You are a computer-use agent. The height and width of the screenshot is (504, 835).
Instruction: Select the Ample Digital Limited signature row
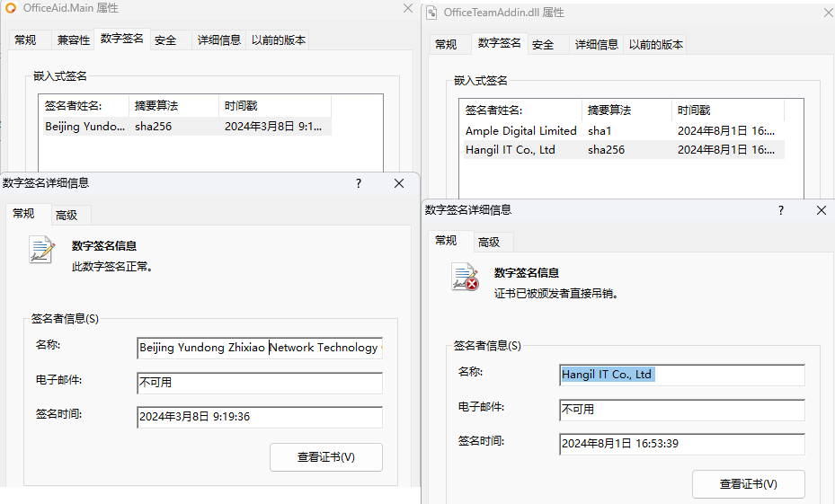520,131
